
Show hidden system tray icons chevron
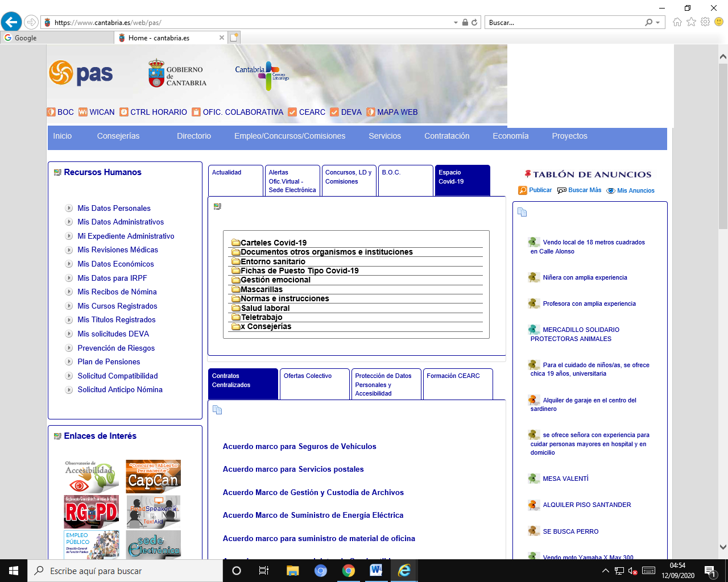click(x=605, y=571)
